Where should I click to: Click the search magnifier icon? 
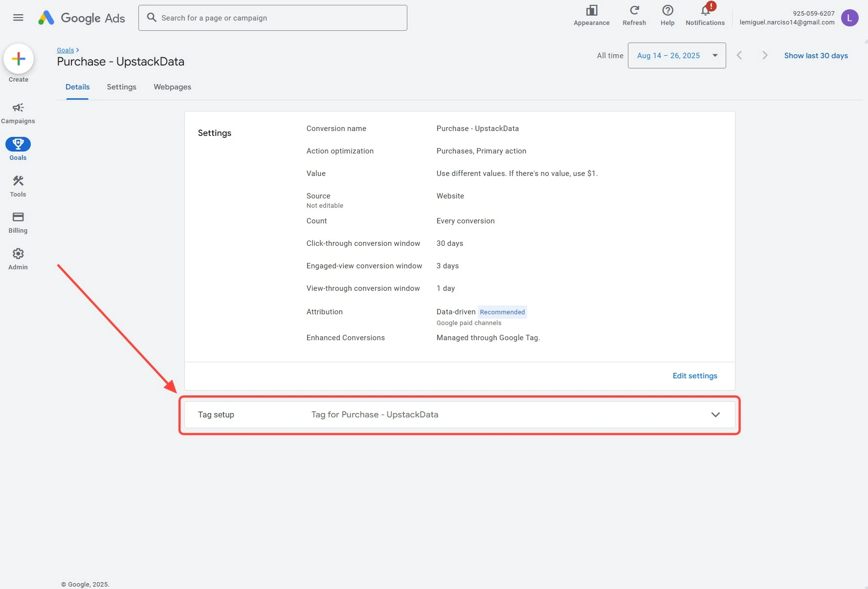(x=152, y=18)
